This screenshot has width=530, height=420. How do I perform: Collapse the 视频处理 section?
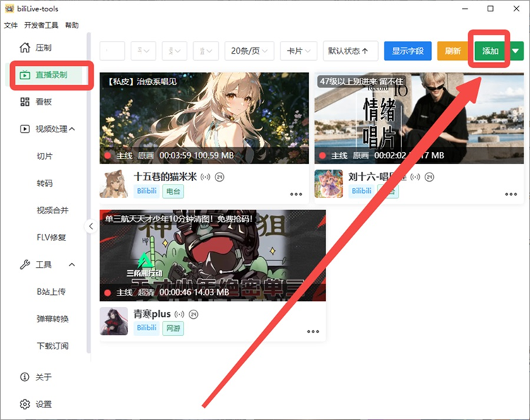click(x=72, y=129)
